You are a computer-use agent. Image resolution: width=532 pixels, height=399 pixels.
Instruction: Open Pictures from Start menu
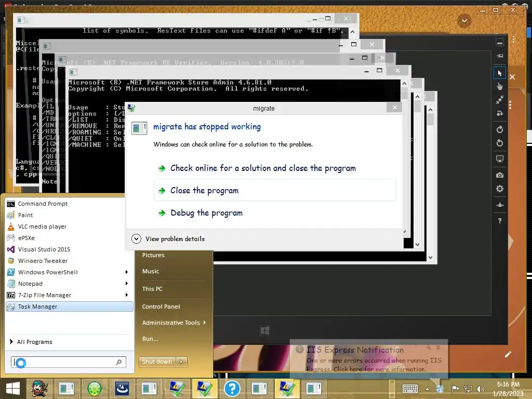point(153,255)
